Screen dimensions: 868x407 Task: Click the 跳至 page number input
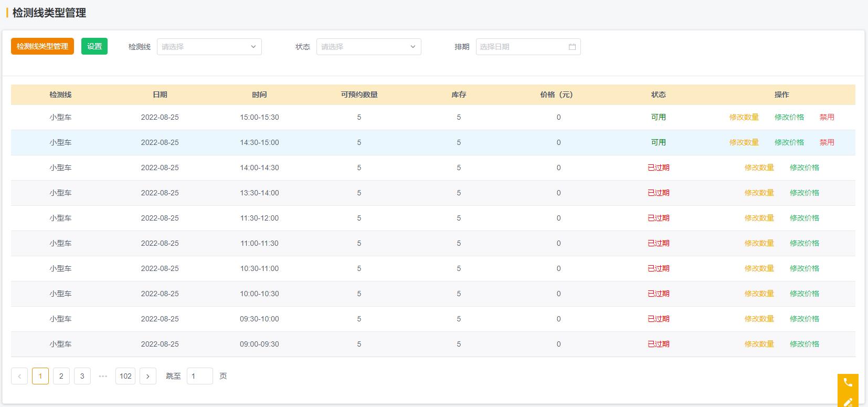pyautogui.click(x=200, y=376)
